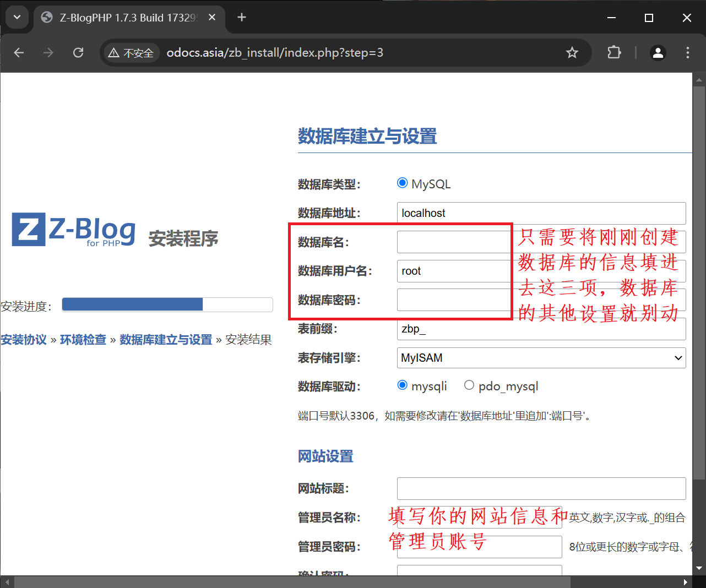Bookmark this page with star icon
The height and width of the screenshot is (588, 706).
(572, 53)
